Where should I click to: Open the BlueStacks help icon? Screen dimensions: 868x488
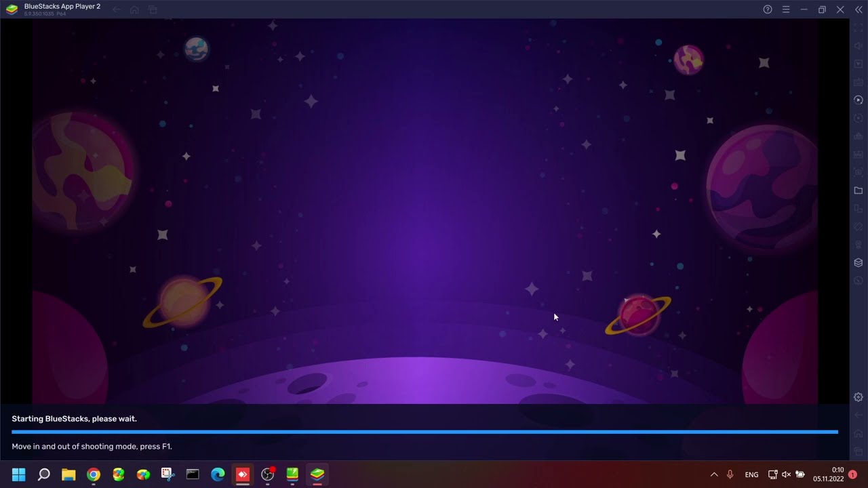pyautogui.click(x=768, y=9)
